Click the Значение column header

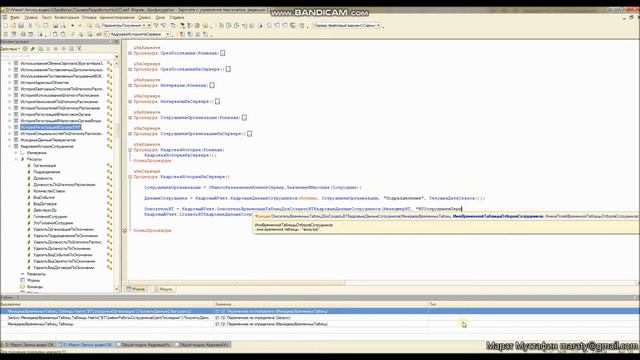pos(321,304)
